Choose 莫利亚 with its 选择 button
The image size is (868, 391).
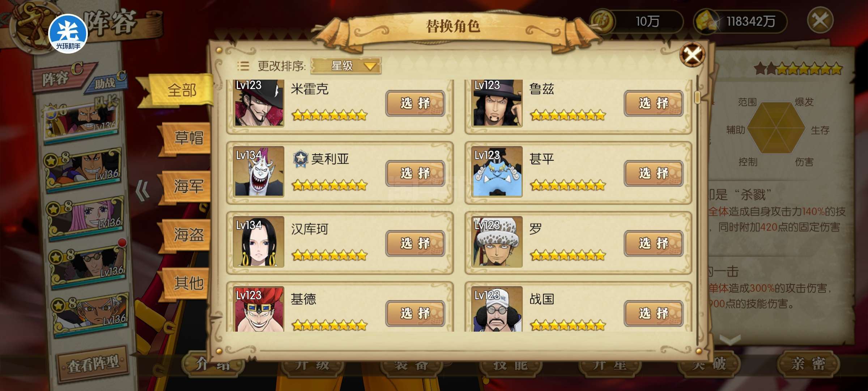coord(415,173)
